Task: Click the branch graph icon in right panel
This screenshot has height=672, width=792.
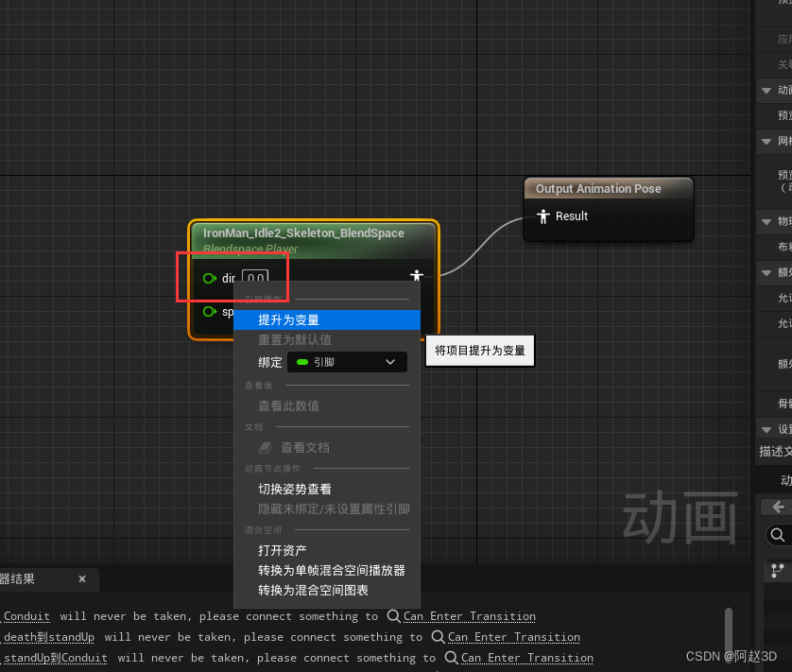Action: [778, 571]
